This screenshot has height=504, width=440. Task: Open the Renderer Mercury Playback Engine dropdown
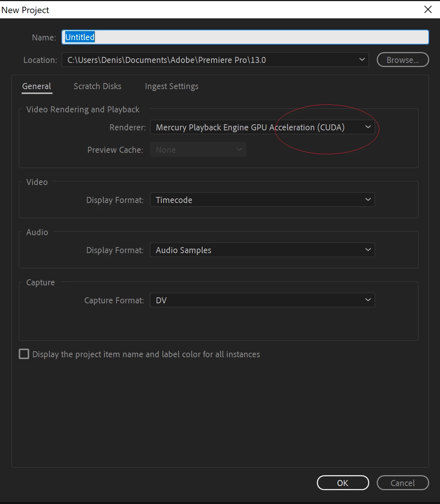[263, 127]
